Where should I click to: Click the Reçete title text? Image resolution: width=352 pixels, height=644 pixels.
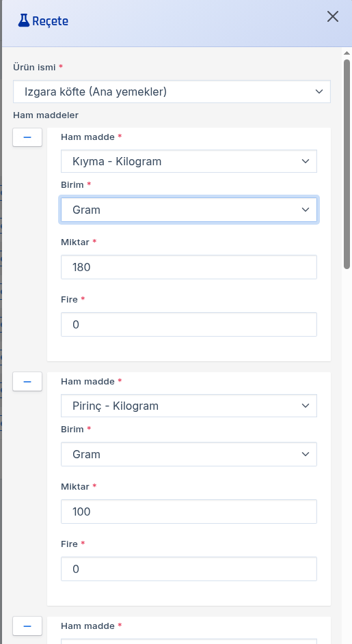(50, 21)
